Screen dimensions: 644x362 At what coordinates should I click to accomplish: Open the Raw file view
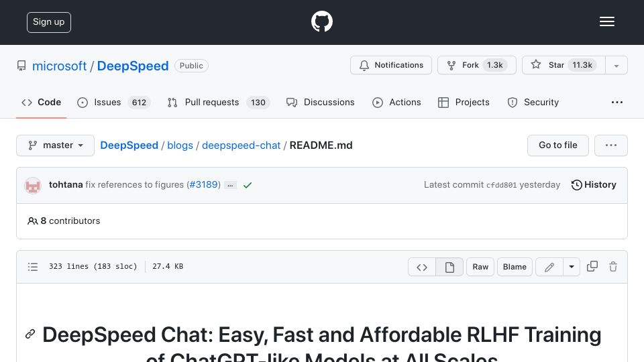[480, 267]
